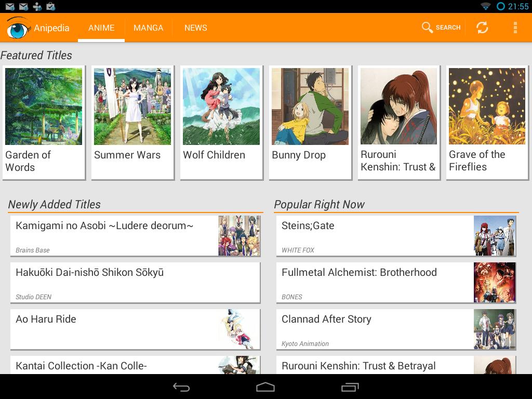The height and width of the screenshot is (399, 532).
Task: Tap the Ao Haru Ride thumbnail image
Action: tap(239, 329)
